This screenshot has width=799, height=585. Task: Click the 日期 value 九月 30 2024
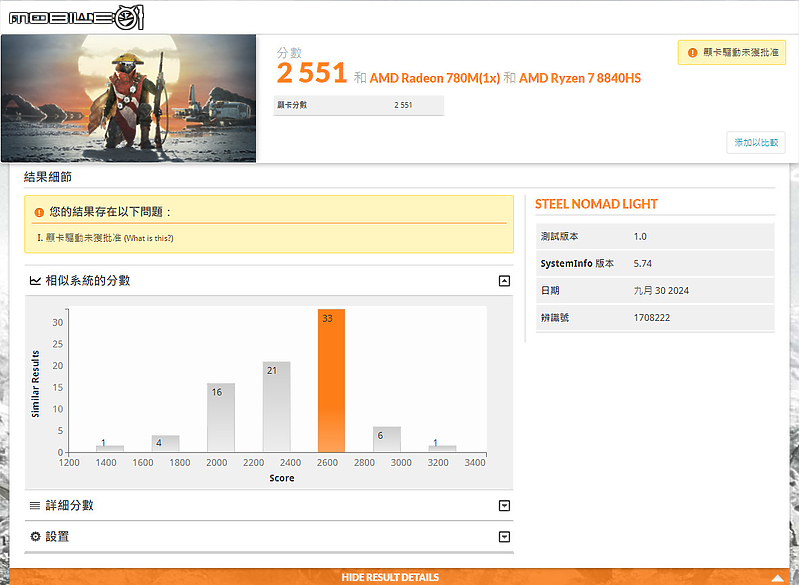point(661,290)
